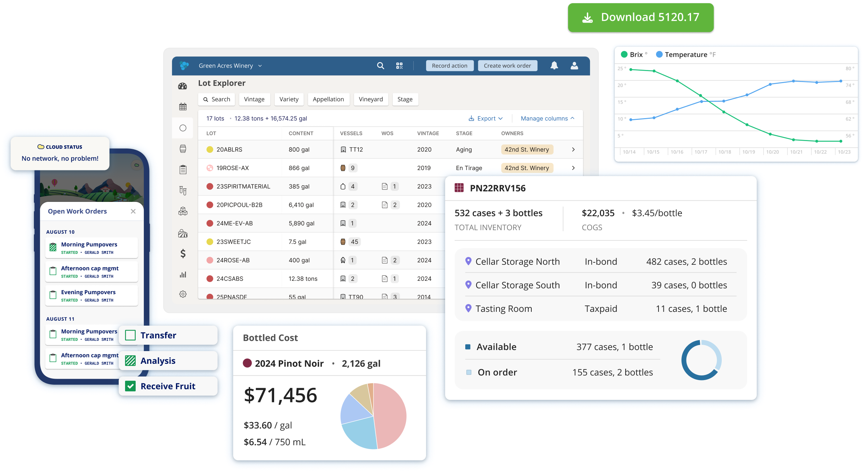Image resolution: width=868 pixels, height=472 pixels.
Task: Click the notifications bell icon
Action: [x=554, y=66]
